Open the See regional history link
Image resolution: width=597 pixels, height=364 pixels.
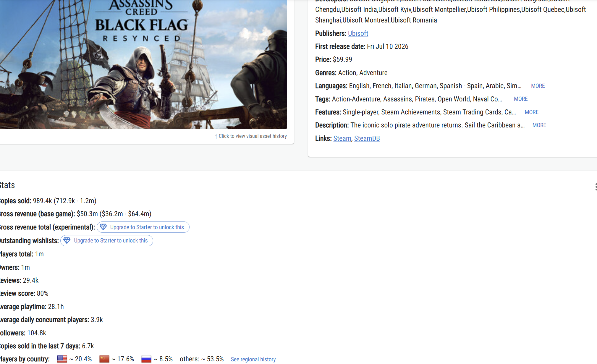[x=253, y=359]
